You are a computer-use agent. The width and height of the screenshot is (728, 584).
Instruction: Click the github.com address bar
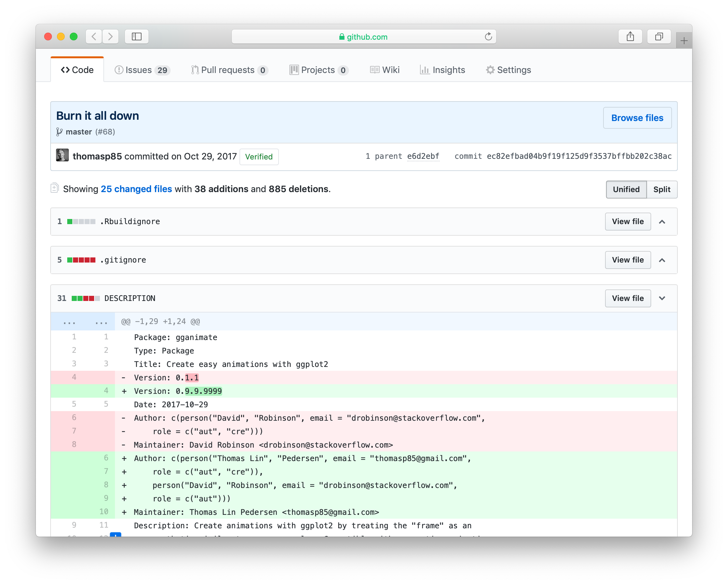click(364, 36)
